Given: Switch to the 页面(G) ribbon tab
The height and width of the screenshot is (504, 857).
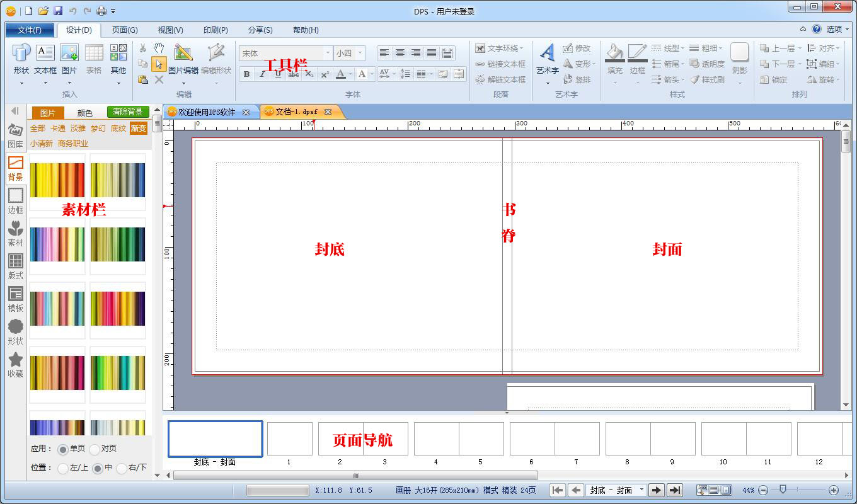Looking at the screenshot, I should click(x=125, y=30).
